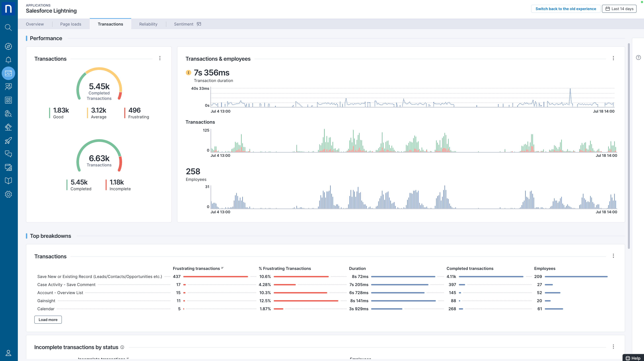This screenshot has width=644, height=361.
Task: Open Top breakdowns Transactions three-dot menu
Action: (x=613, y=256)
